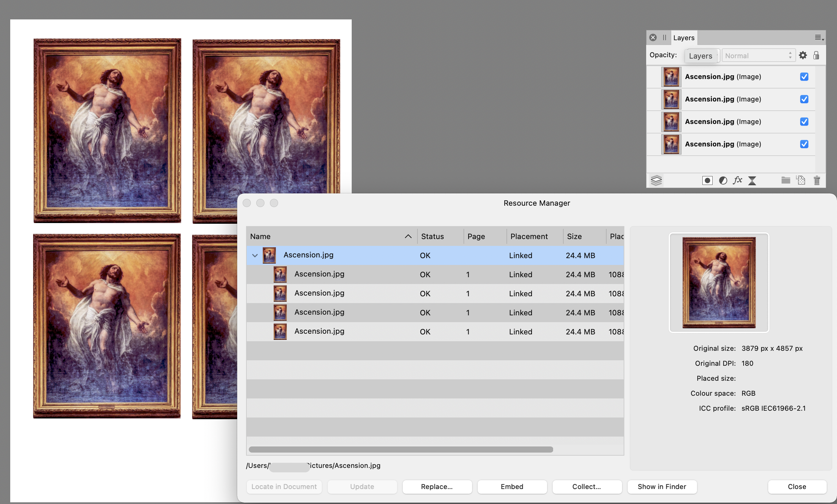Create a group layer folder icon
Screen dimensions: 837x504
pyautogui.click(x=786, y=180)
